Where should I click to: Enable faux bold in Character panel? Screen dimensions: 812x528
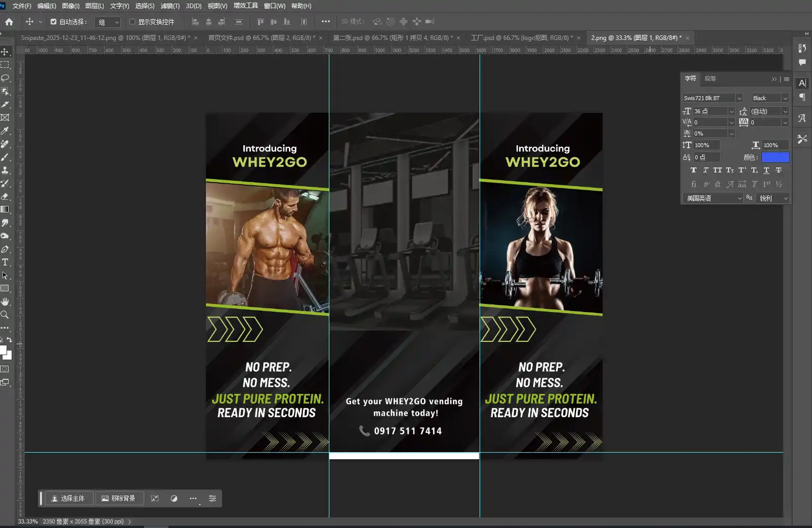(693, 170)
